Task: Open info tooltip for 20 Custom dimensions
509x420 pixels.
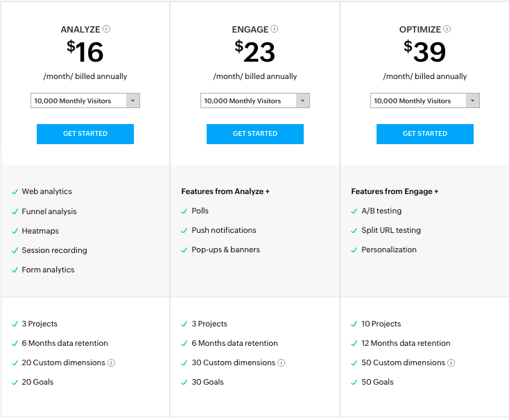Action: pyautogui.click(x=112, y=362)
